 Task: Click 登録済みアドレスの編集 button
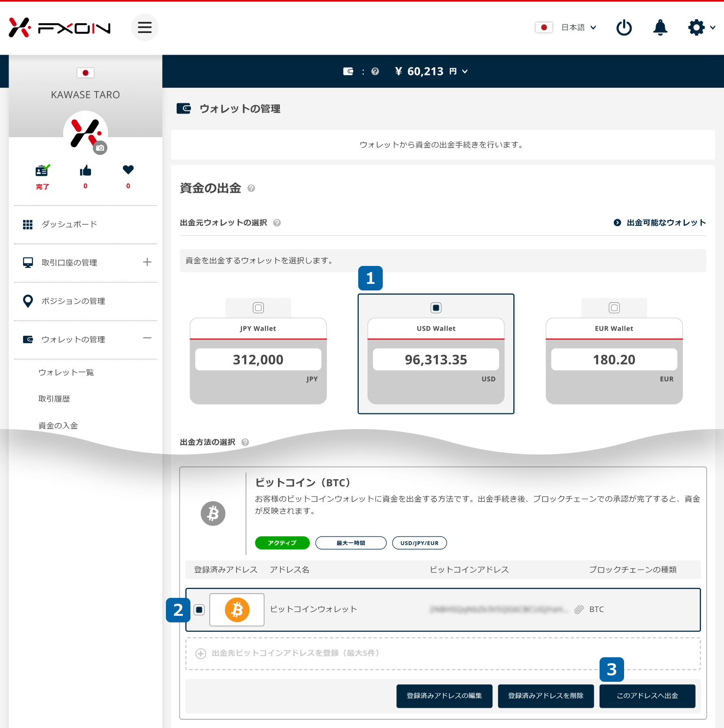point(444,696)
